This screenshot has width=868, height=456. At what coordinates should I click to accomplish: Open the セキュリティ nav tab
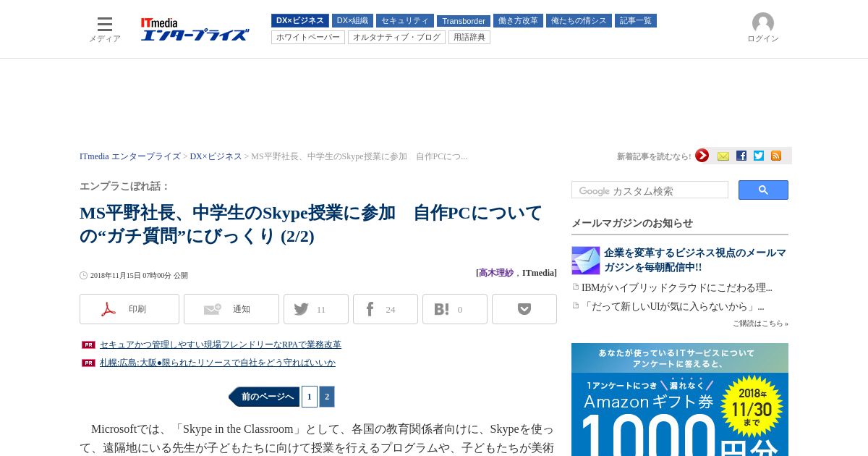coord(405,21)
